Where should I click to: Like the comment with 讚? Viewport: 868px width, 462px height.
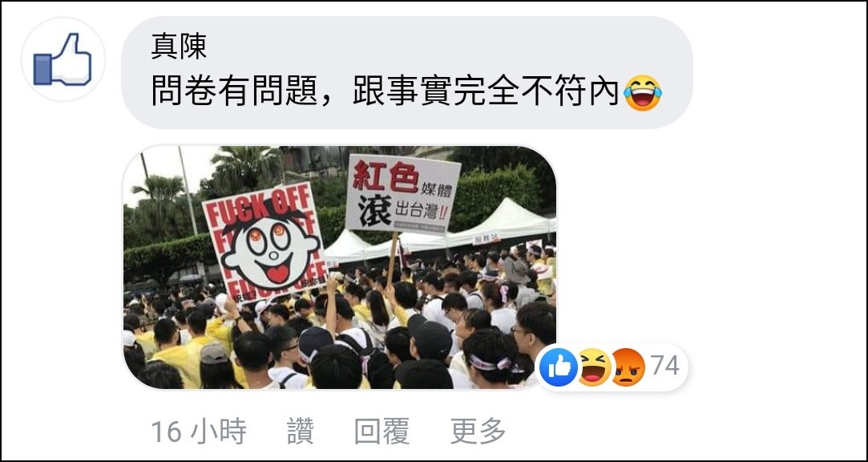(301, 431)
